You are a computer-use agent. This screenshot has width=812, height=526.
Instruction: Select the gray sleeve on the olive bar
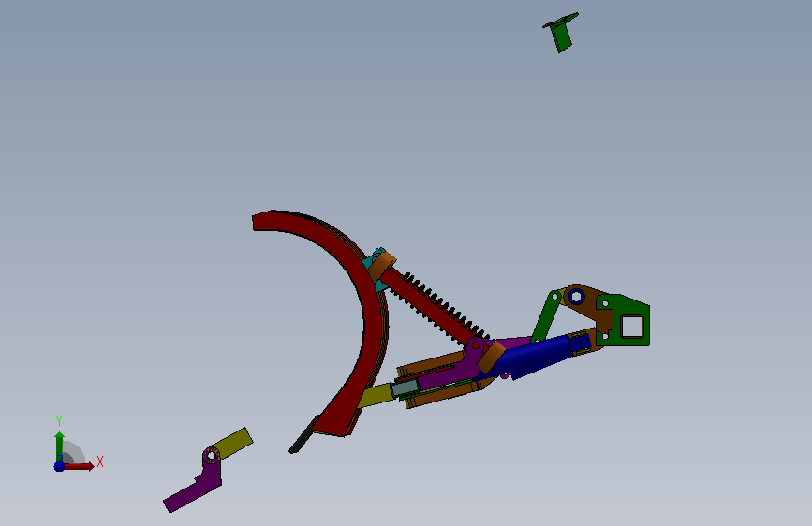(x=405, y=387)
